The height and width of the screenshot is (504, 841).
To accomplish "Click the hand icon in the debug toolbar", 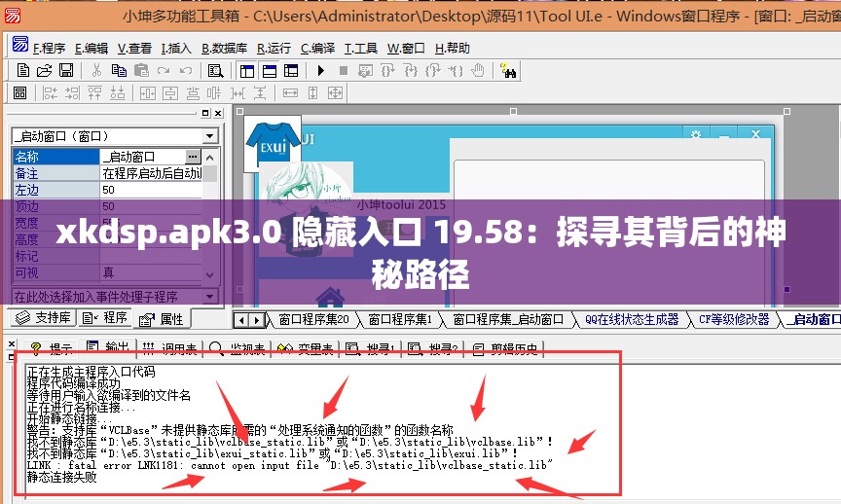I will (x=477, y=70).
